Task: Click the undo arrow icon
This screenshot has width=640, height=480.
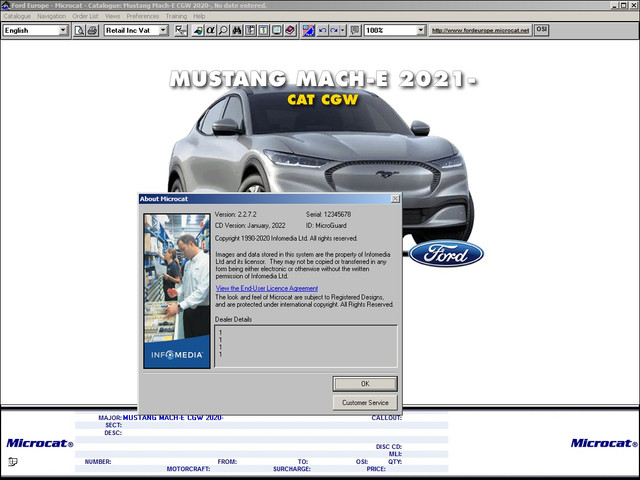Action: [322, 31]
